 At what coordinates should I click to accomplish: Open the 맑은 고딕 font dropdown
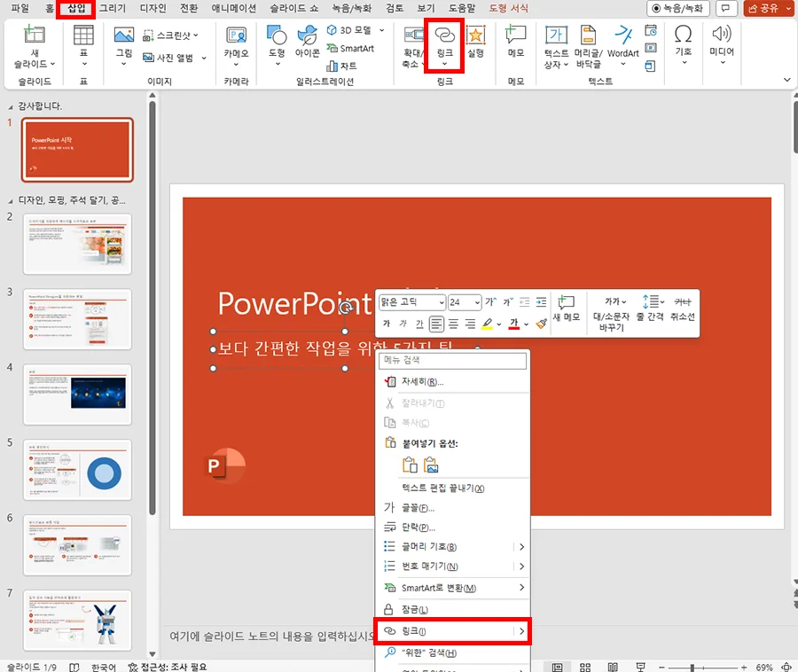441,302
